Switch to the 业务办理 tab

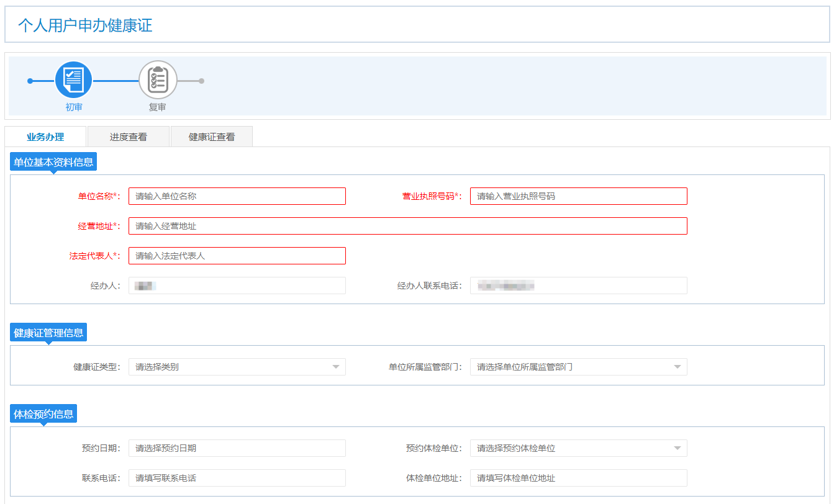point(45,137)
